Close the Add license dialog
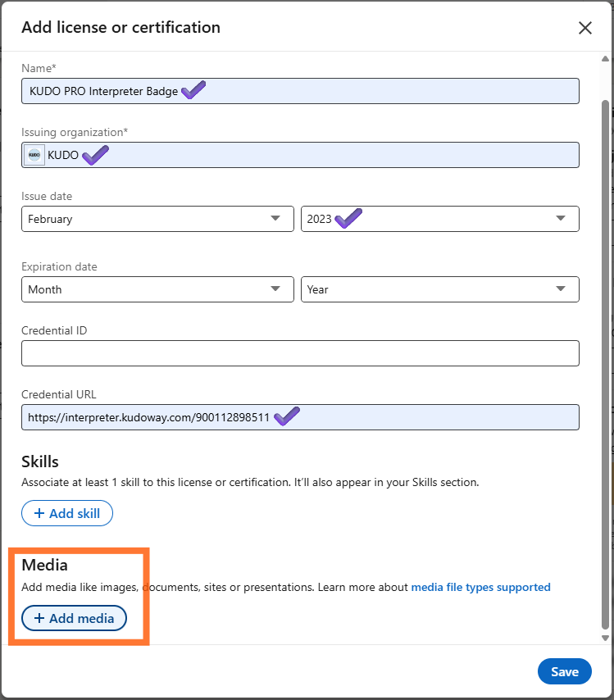The image size is (614, 700). click(x=584, y=28)
